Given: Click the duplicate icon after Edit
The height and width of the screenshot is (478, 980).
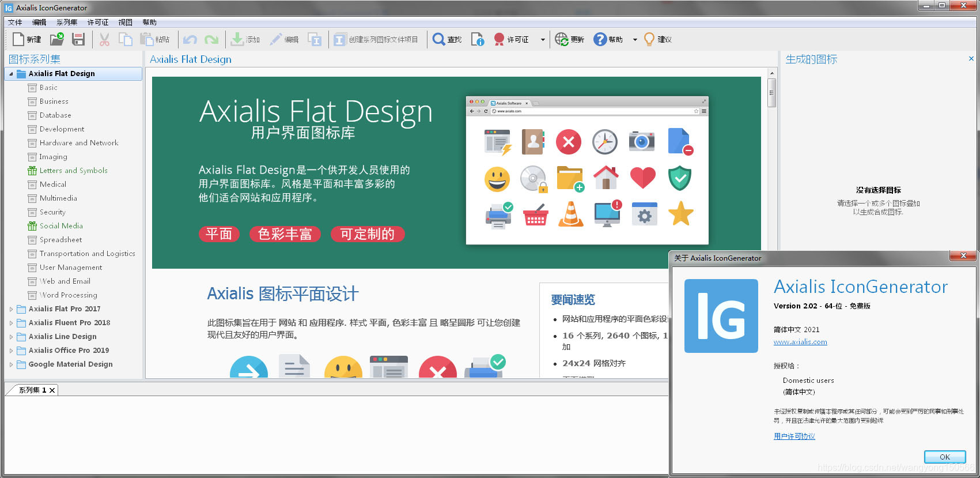Looking at the screenshot, I should pyautogui.click(x=315, y=39).
